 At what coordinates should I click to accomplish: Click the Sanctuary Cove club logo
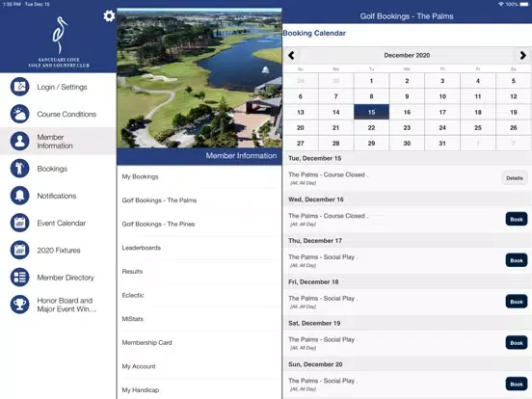(x=59, y=42)
